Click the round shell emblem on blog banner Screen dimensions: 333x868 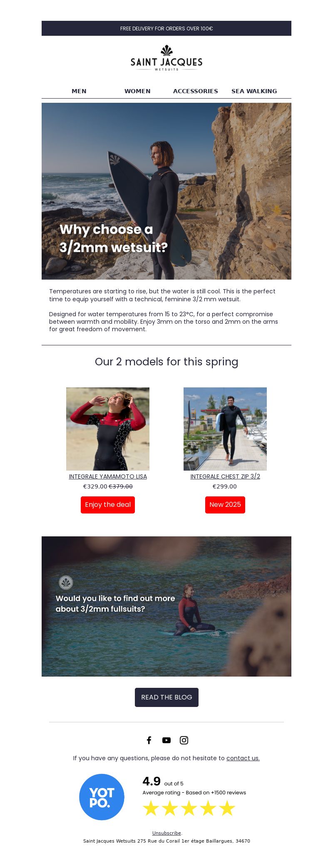(x=66, y=583)
